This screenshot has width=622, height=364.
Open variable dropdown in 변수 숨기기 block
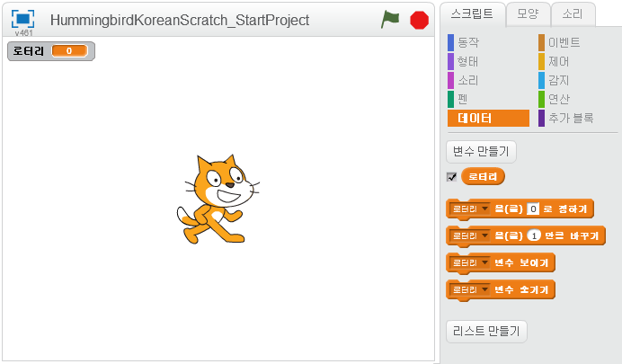coord(485,289)
